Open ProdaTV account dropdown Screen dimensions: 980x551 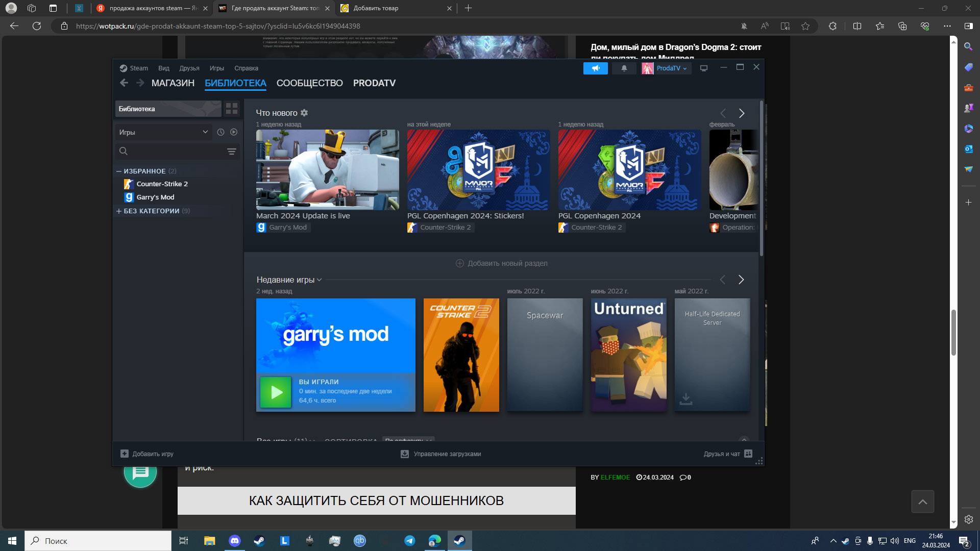click(667, 68)
